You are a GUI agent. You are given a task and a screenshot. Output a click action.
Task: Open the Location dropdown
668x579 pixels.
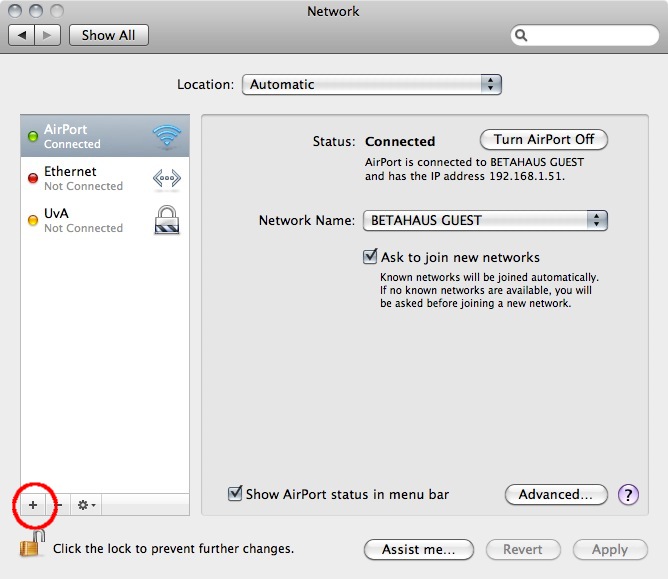pyautogui.click(x=371, y=85)
